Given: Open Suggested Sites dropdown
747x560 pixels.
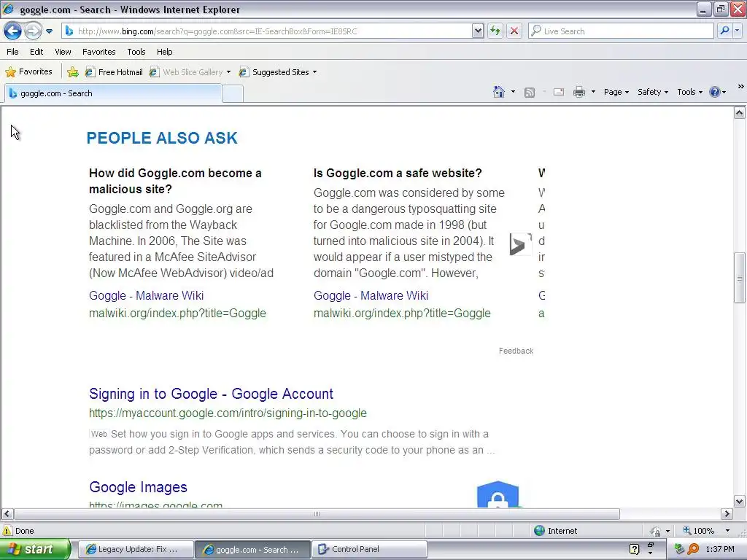Looking at the screenshot, I should coord(278,72).
